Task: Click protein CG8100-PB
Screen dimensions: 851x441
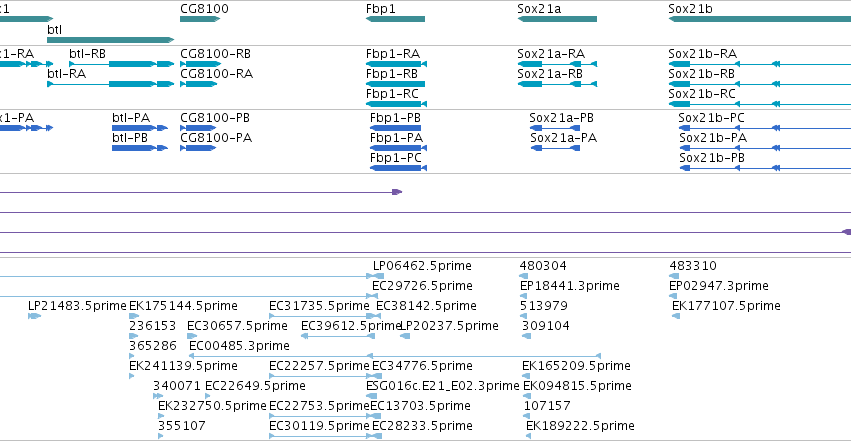Action: point(215,118)
